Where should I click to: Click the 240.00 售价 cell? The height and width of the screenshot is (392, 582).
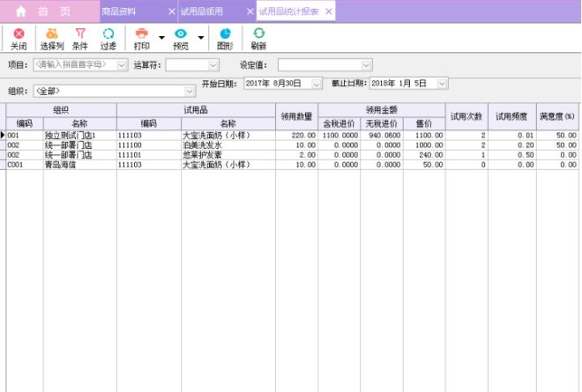pos(424,155)
